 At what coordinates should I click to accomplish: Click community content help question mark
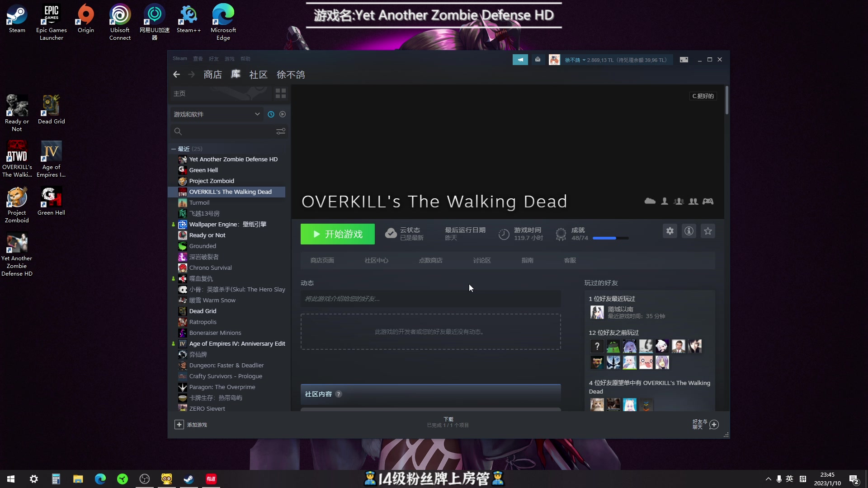[338, 394]
